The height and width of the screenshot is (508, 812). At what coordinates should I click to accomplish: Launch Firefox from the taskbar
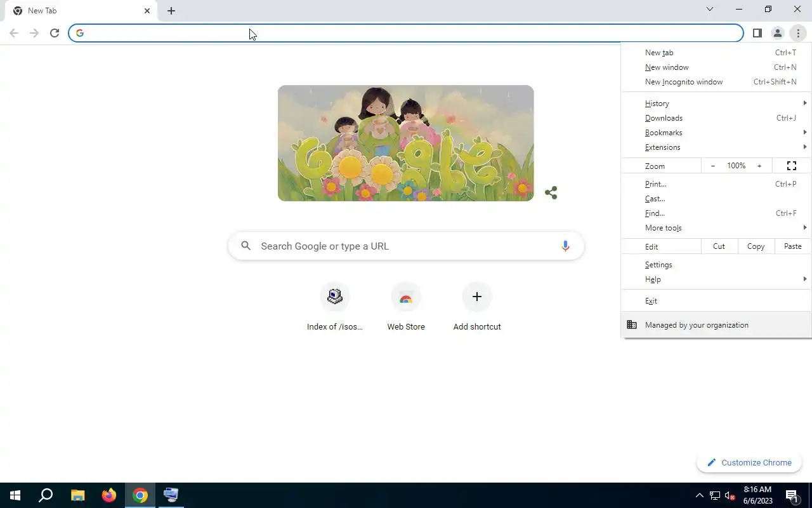point(109,495)
